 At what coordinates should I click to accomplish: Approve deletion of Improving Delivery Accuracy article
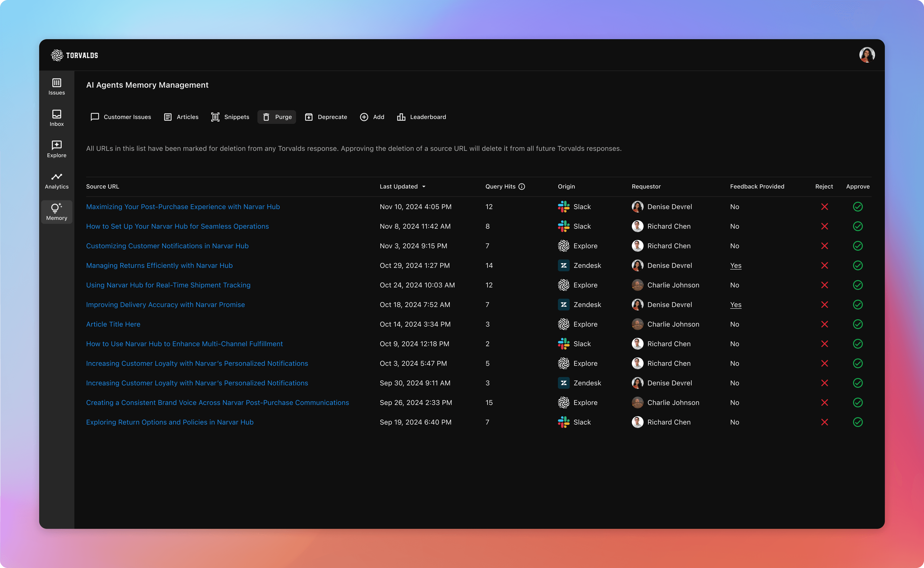(858, 305)
